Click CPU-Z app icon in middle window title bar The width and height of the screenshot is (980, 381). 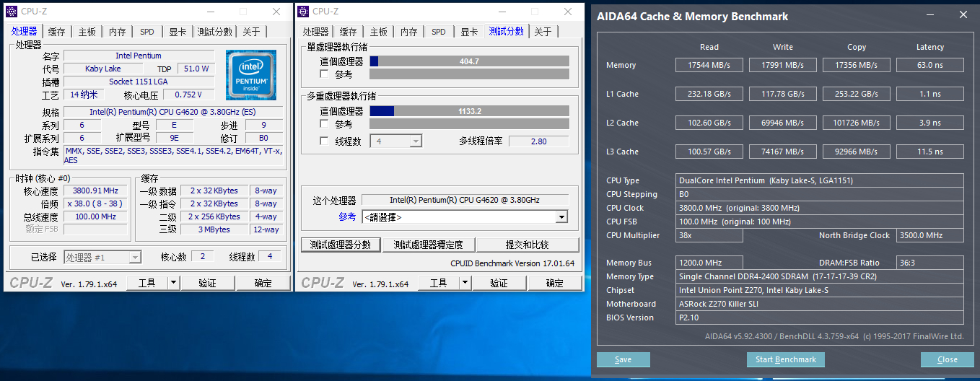[304, 11]
